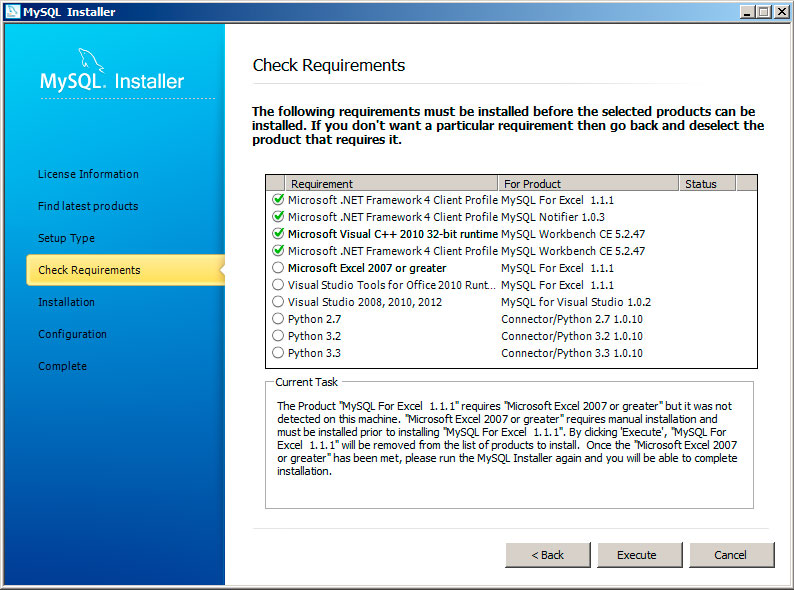Click 'Microsoft Visual C++ 2010 32-bit runtime' text
This screenshot has height=590, width=794.
coord(393,234)
